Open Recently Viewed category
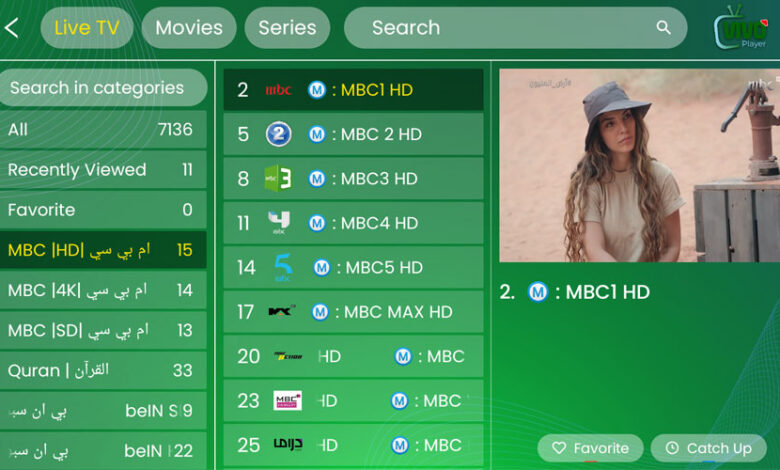This screenshot has width=780, height=470. (x=102, y=170)
